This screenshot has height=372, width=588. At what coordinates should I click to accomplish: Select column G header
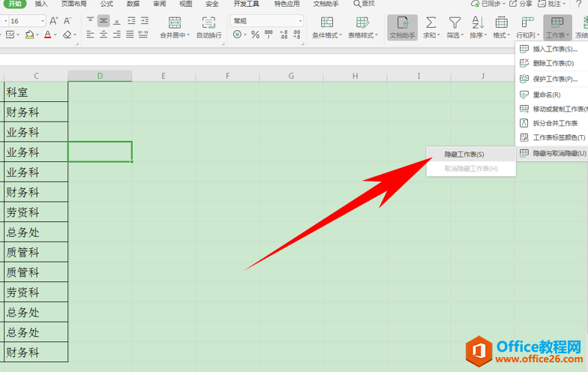(291, 76)
